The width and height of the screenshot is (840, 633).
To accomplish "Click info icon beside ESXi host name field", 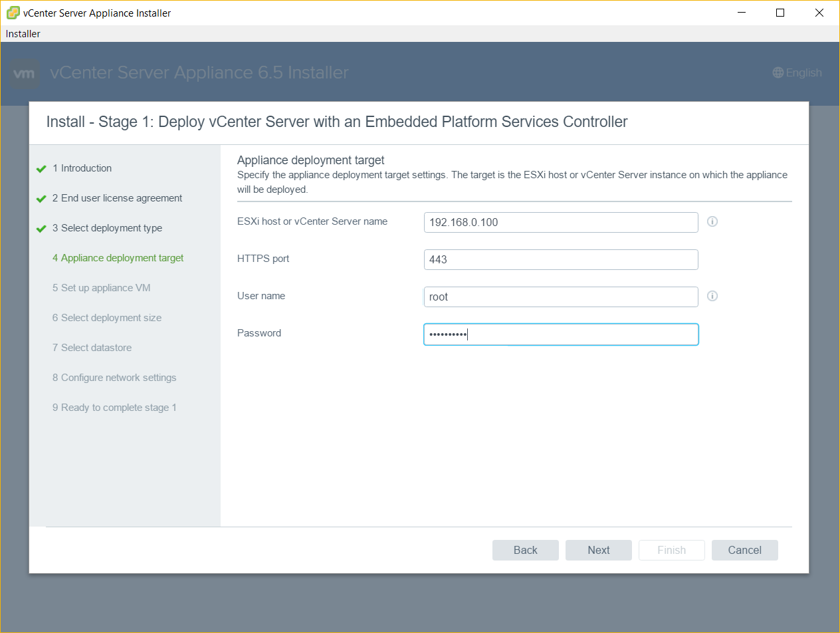I will click(712, 221).
